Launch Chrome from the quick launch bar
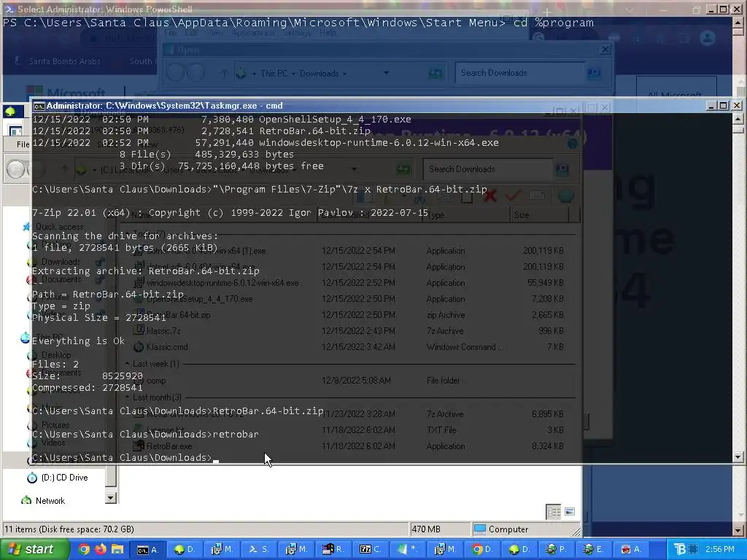Viewport: 747px width, 560px height. click(84, 549)
